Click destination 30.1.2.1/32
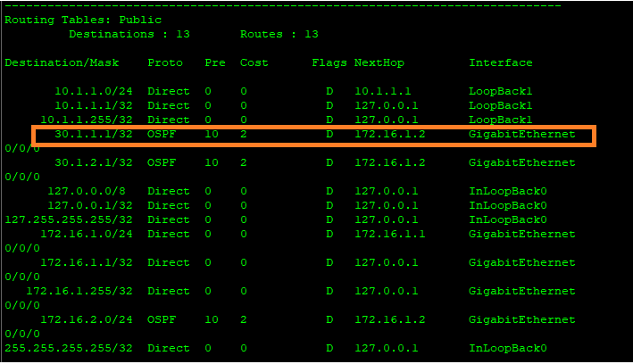 click(x=94, y=163)
